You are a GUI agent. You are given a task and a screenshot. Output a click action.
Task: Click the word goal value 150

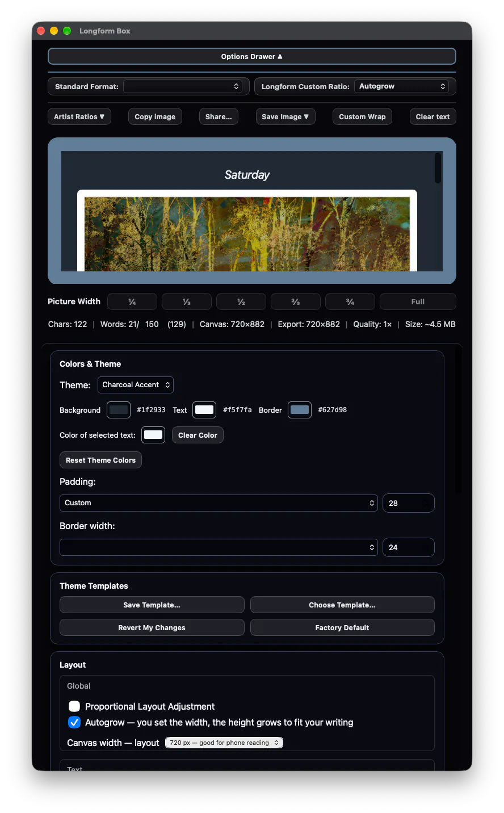click(x=152, y=324)
